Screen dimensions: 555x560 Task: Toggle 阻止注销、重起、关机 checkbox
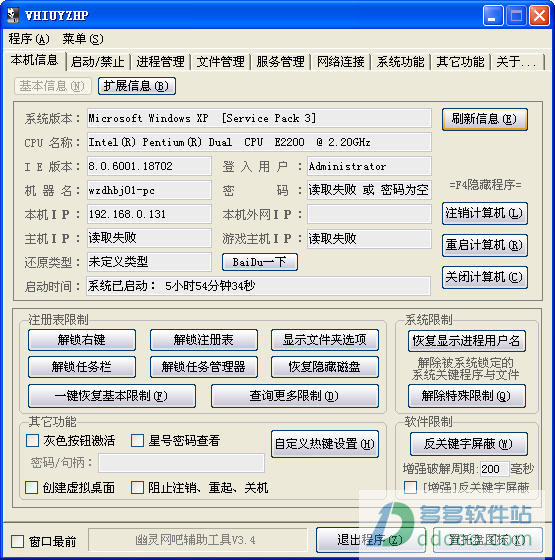click(138, 488)
